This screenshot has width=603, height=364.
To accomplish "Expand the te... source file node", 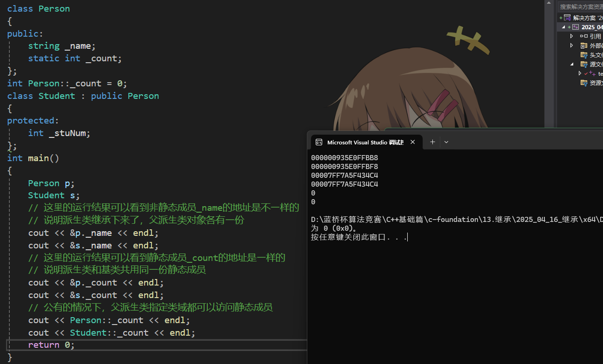I will (x=580, y=73).
